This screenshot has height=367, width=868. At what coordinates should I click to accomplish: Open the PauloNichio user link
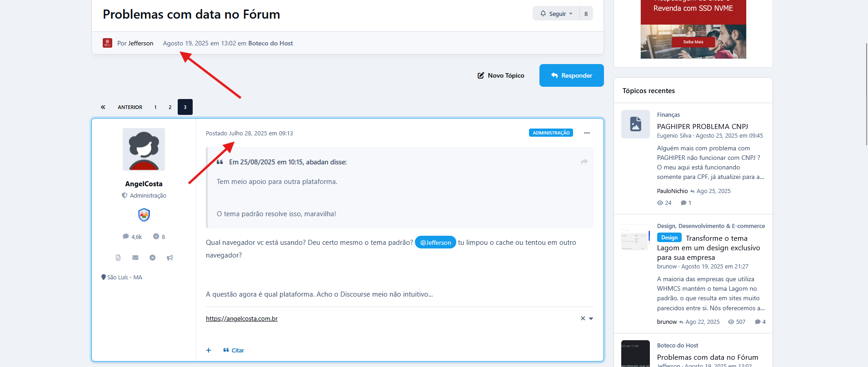click(x=672, y=191)
